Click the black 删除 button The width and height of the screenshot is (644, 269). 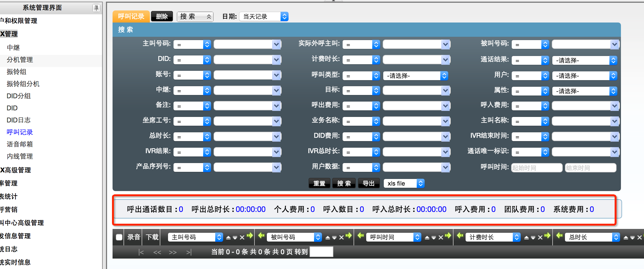point(162,16)
